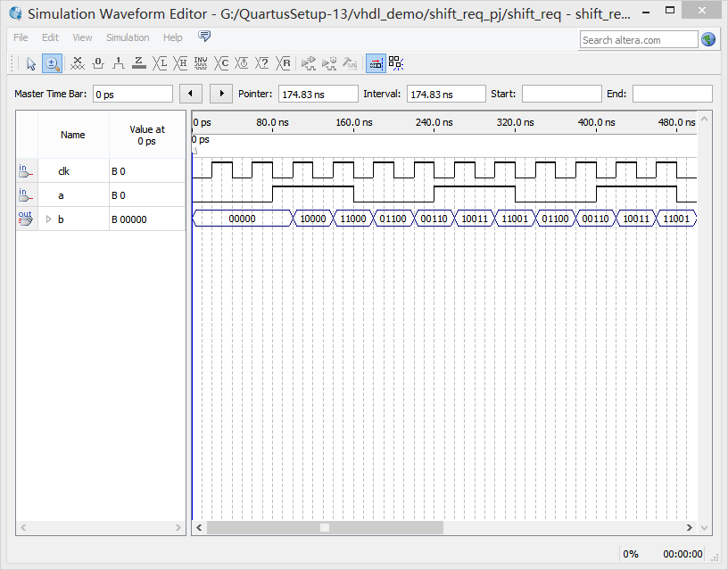Select the clk signal row
This screenshot has width=728, height=570.
pos(100,170)
